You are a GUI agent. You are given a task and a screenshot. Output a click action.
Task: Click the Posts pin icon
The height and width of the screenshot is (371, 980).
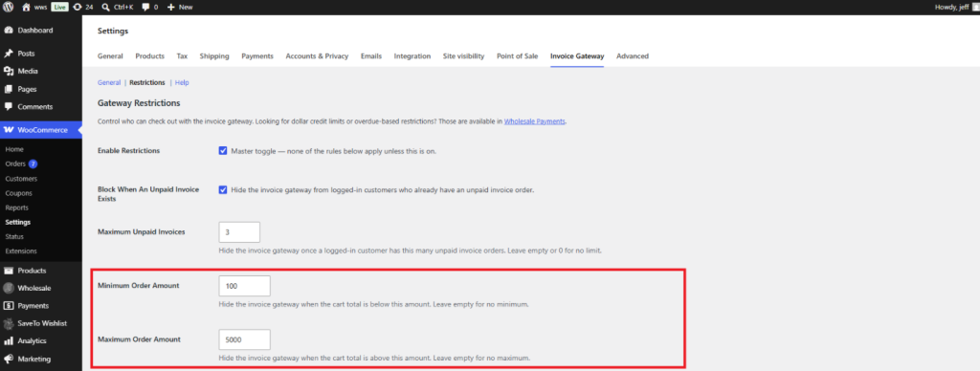coord(9,54)
